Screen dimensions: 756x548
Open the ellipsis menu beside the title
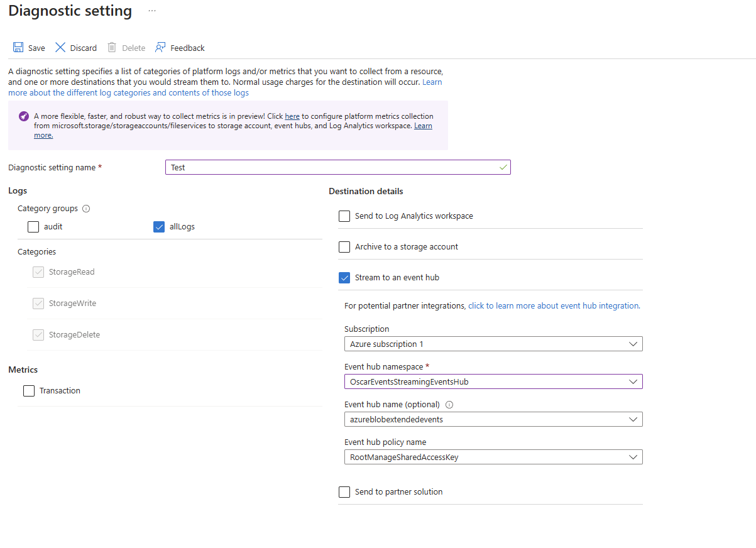click(x=152, y=11)
